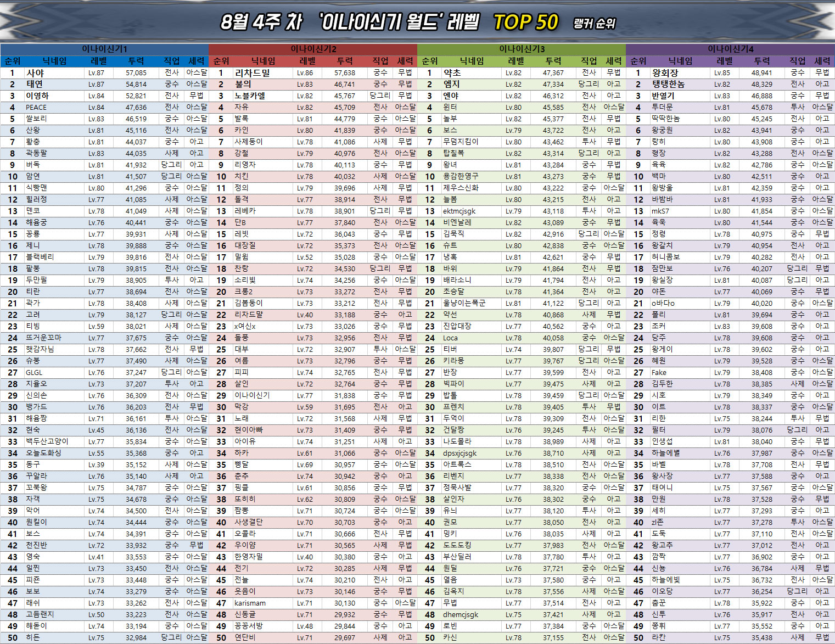
Task: Click the nickname ektmcjsgk
Action: point(459,211)
